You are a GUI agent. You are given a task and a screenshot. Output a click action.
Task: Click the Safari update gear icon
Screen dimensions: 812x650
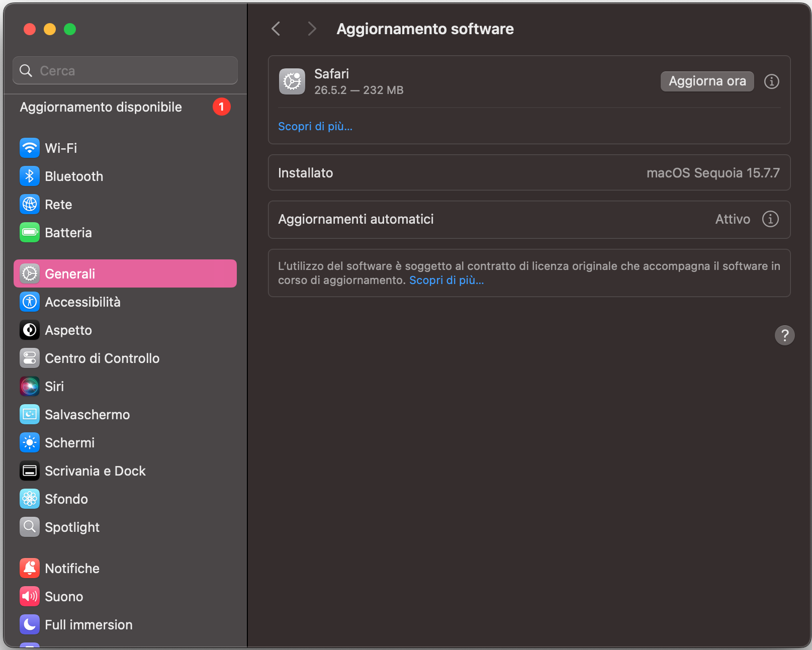292,81
